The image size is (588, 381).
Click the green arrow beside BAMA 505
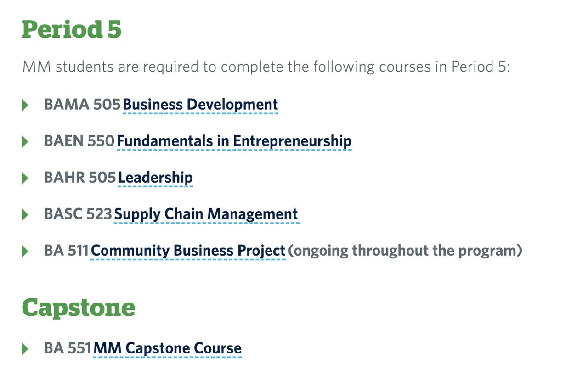pos(25,105)
